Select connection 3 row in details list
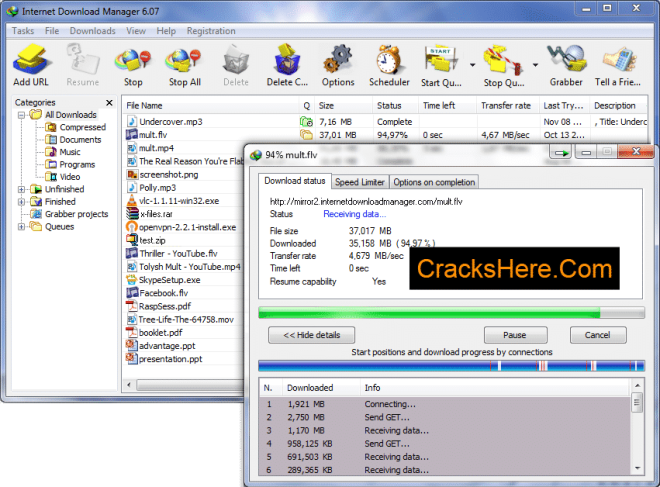Viewport: 660px width, 487px height. click(446, 431)
